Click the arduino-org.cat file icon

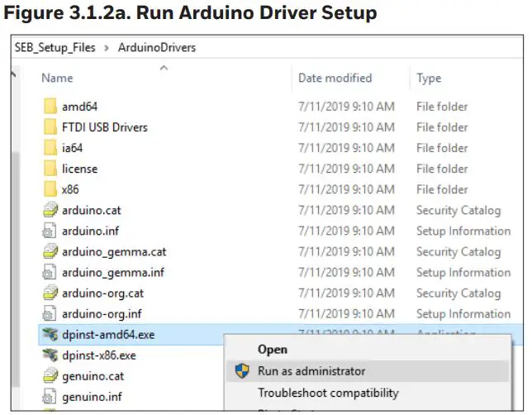click(50, 293)
